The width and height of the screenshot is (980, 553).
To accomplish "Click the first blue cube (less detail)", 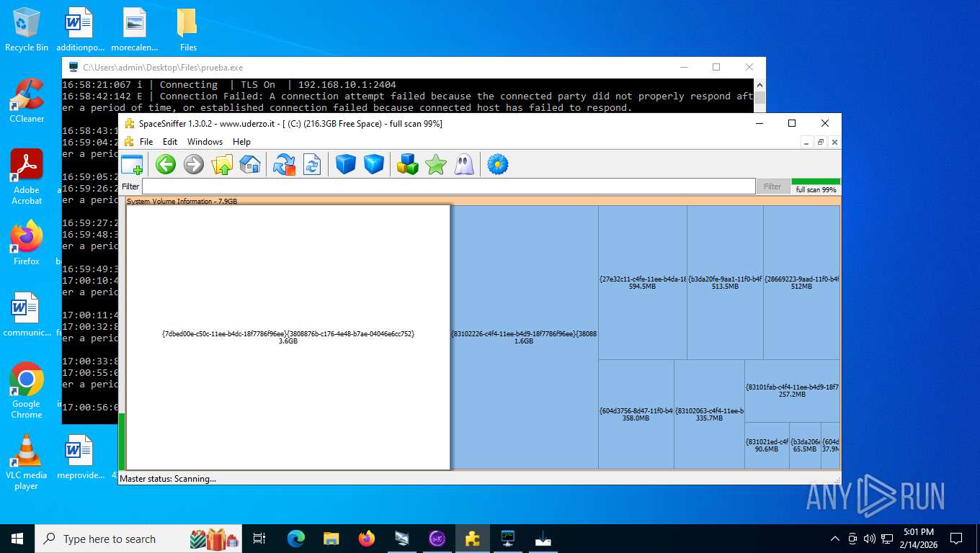I will click(346, 164).
